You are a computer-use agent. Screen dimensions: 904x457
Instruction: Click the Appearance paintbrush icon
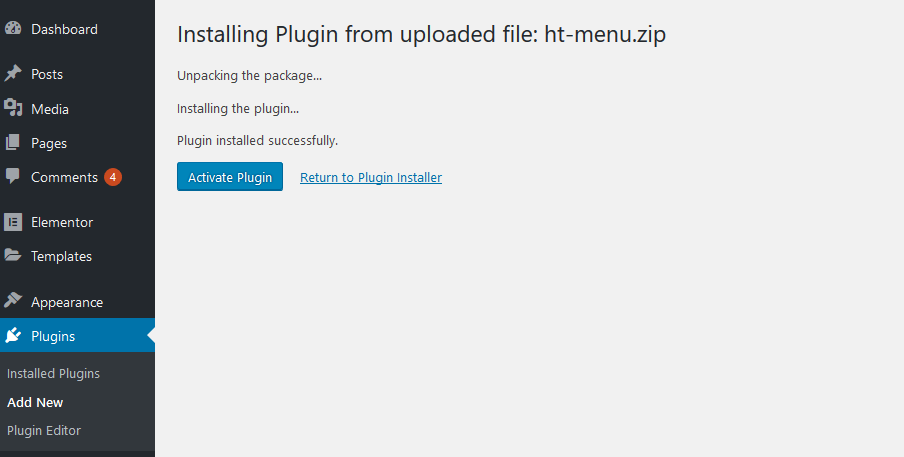(13, 301)
